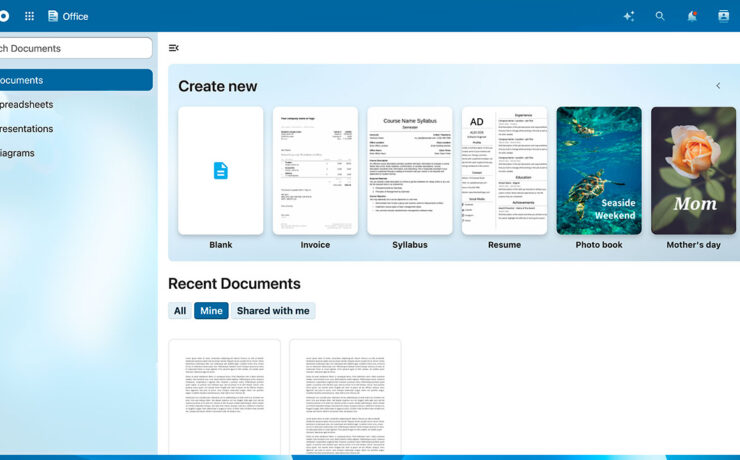Image resolution: width=740 pixels, height=460 pixels.
Task: Click the Syllabus label text
Action: (x=410, y=245)
